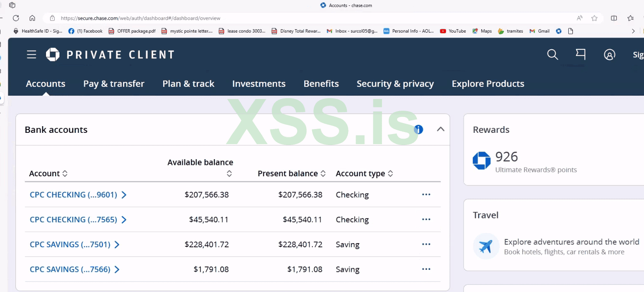Open CPC SAVINGS (...7566) account
The image size is (644, 292).
(x=74, y=269)
